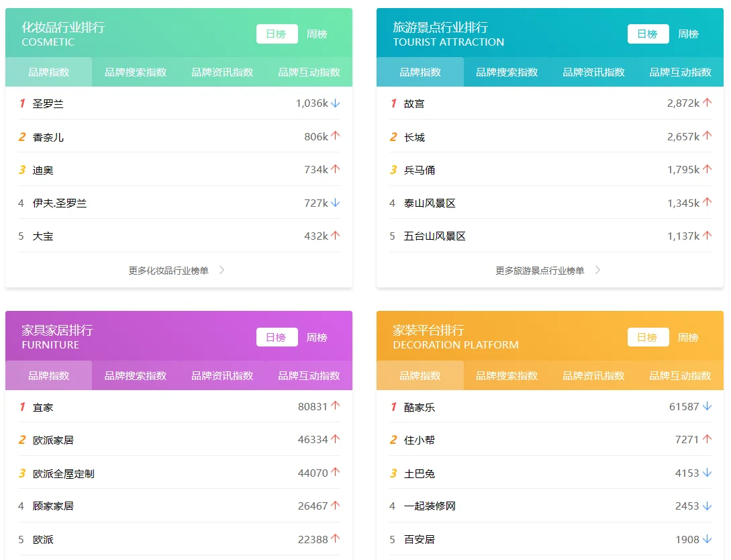Open brand 圣罗兰 in cosmetic ranking

pos(48,103)
